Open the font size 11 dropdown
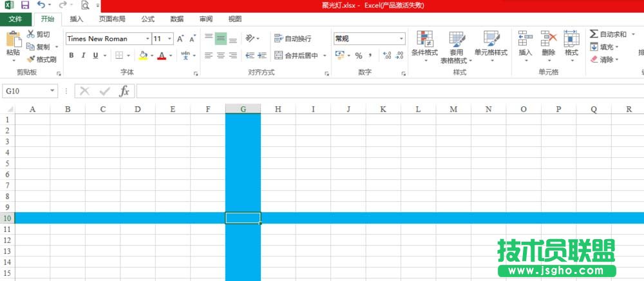Viewport: 644px width, 281px height. pos(169,39)
